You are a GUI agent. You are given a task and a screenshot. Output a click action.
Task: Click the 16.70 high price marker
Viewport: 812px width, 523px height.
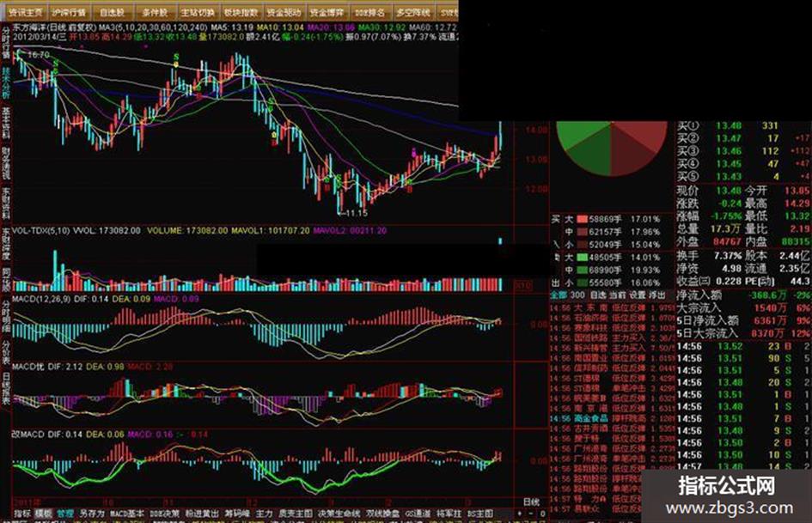click(39, 54)
